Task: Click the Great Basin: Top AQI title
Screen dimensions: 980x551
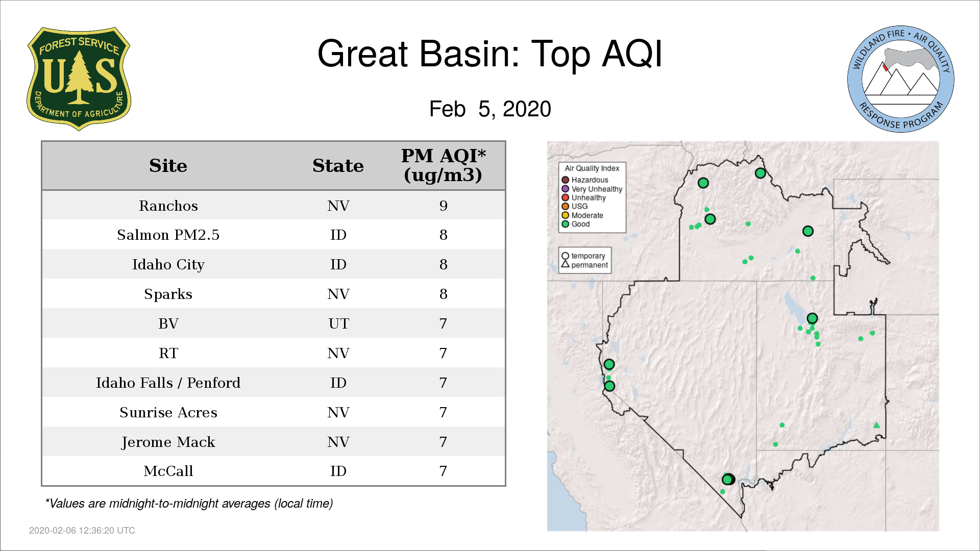Action: click(x=490, y=54)
